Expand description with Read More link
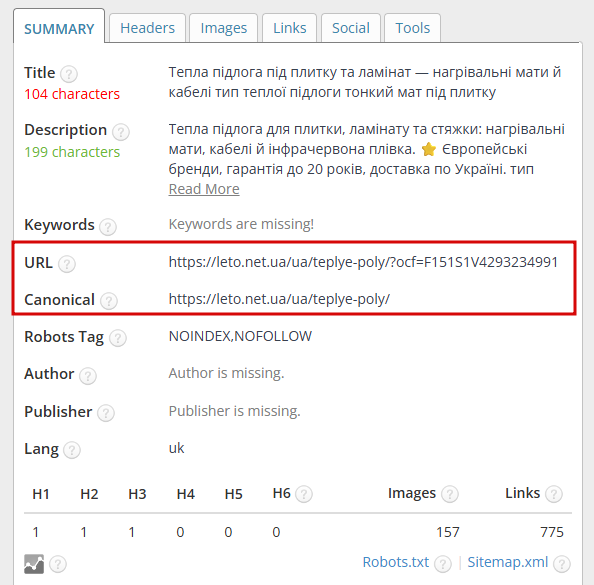 tap(204, 189)
